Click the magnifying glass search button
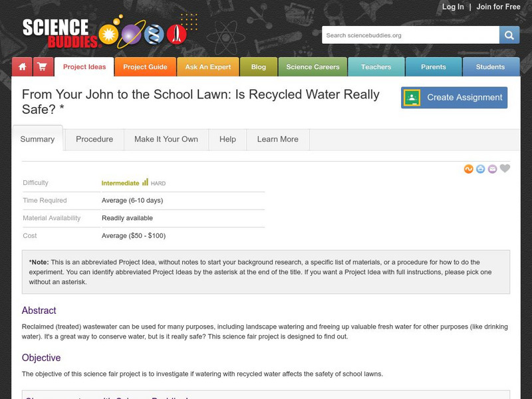Image resolution: width=532 pixels, height=399 pixels. click(x=509, y=35)
